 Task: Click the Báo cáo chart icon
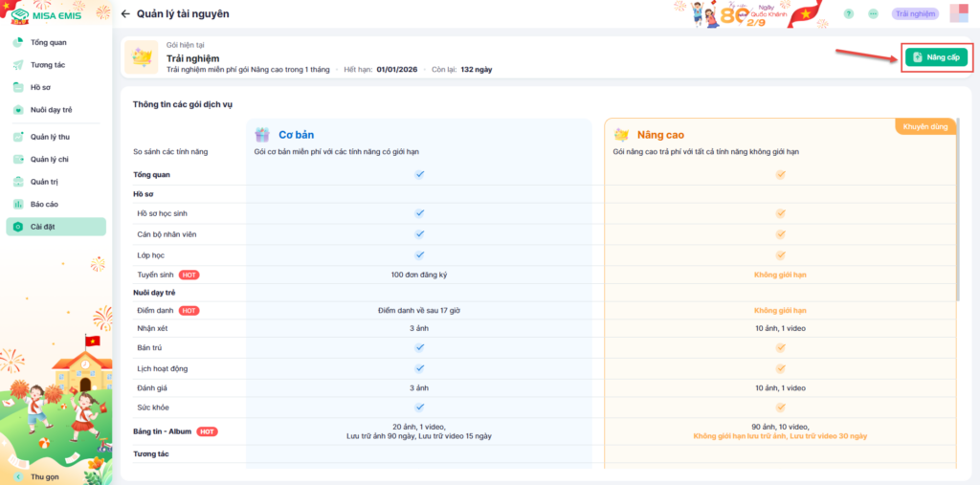pyautogui.click(x=18, y=205)
